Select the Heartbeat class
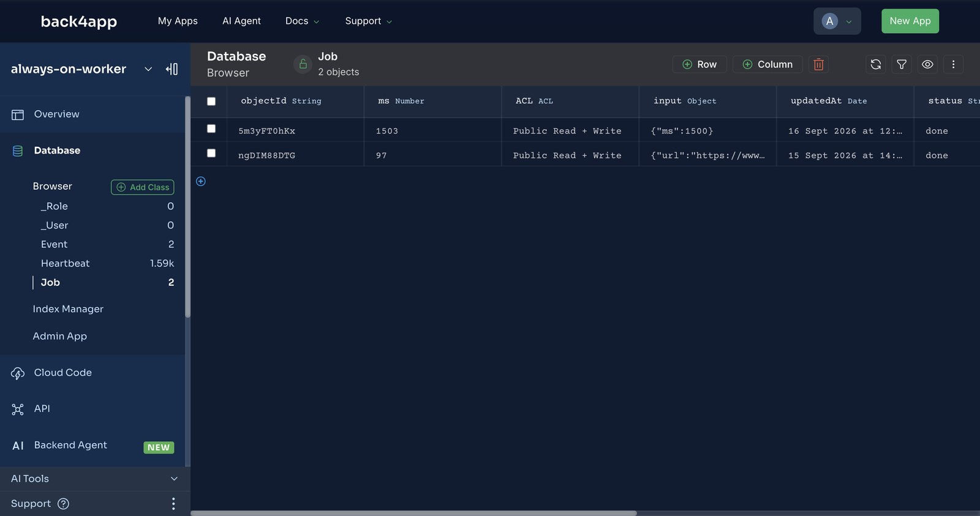The height and width of the screenshot is (516, 980). pyautogui.click(x=65, y=263)
